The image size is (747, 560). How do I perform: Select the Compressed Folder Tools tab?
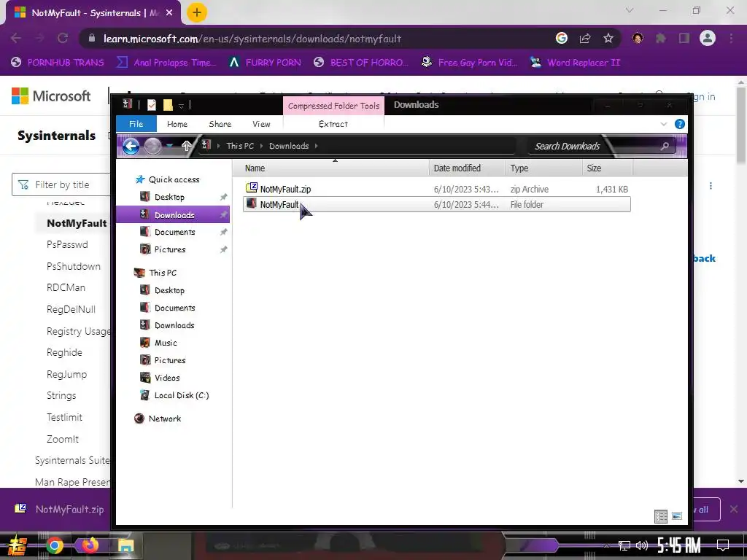pos(333,106)
